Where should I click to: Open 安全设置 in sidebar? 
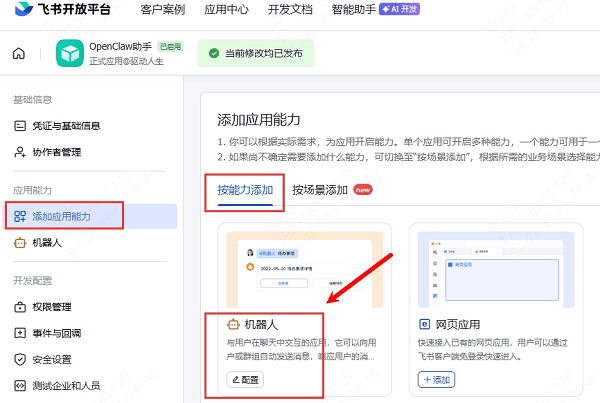click(x=52, y=359)
